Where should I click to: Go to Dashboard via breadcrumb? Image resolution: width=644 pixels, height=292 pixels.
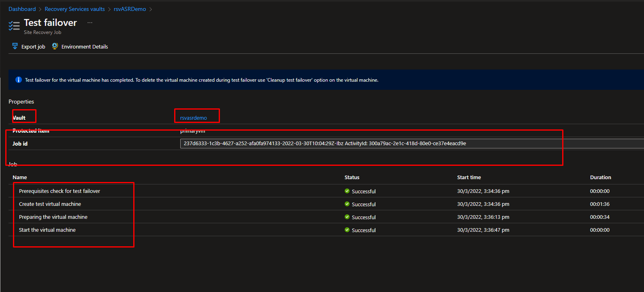click(22, 9)
